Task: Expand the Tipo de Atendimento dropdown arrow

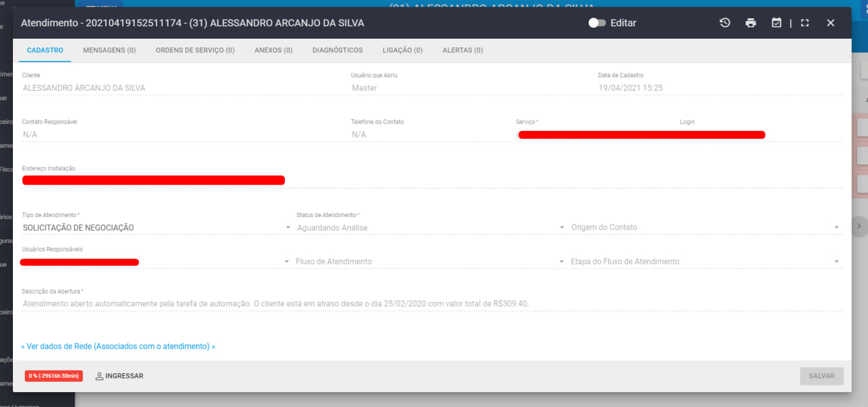Action: (288, 228)
